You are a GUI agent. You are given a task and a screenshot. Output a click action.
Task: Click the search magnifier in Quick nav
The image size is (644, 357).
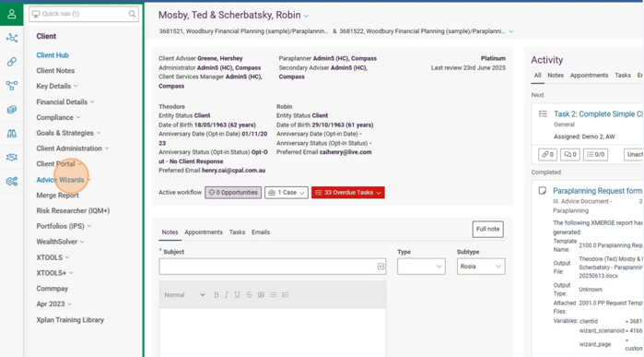tap(132, 14)
